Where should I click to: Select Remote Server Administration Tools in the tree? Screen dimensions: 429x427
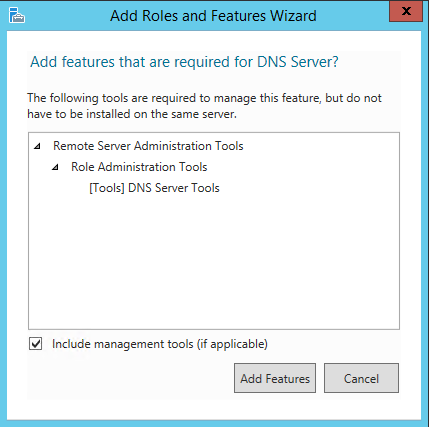(148, 146)
